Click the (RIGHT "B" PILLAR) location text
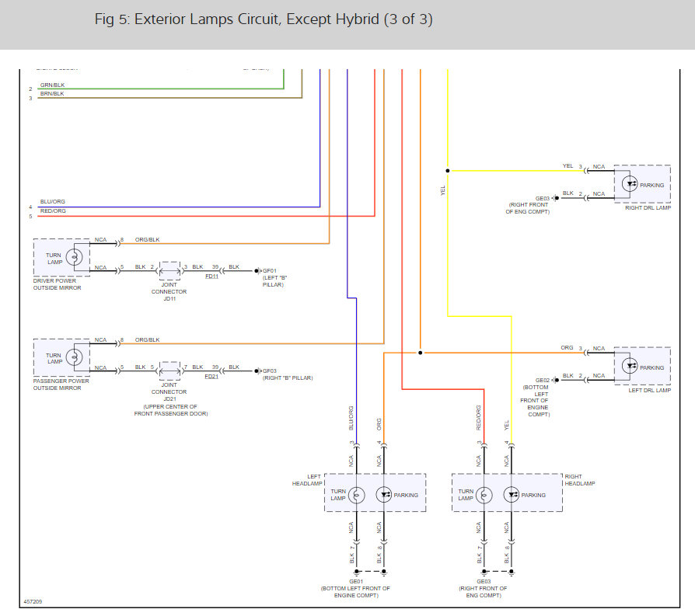The image size is (695, 616). click(x=288, y=378)
